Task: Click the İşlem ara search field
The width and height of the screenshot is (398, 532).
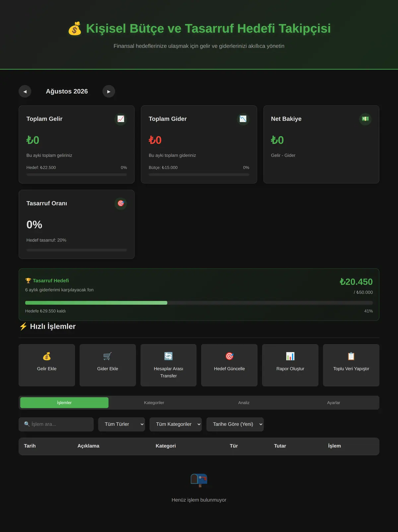Action: (56, 424)
